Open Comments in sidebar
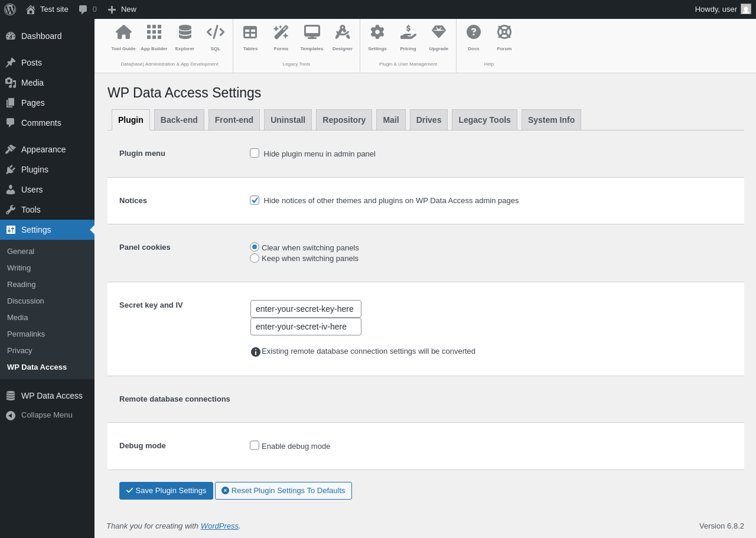Image resolution: width=756 pixels, height=538 pixels. click(x=47, y=123)
